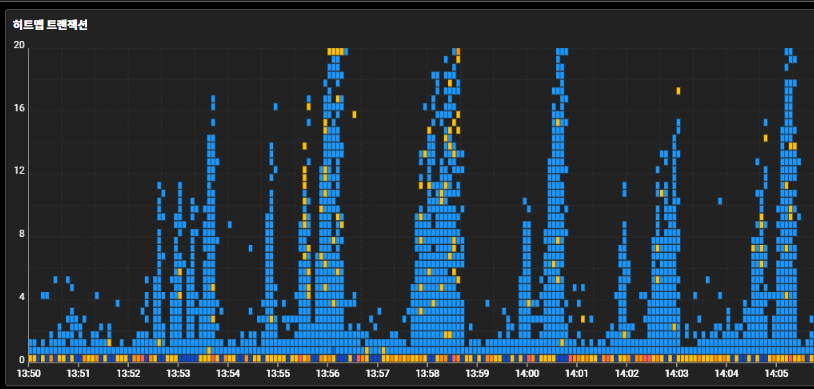The width and height of the screenshot is (814, 389).
Task: Click the 히트맵 트랜잭션 panel title
Action: tap(50, 25)
